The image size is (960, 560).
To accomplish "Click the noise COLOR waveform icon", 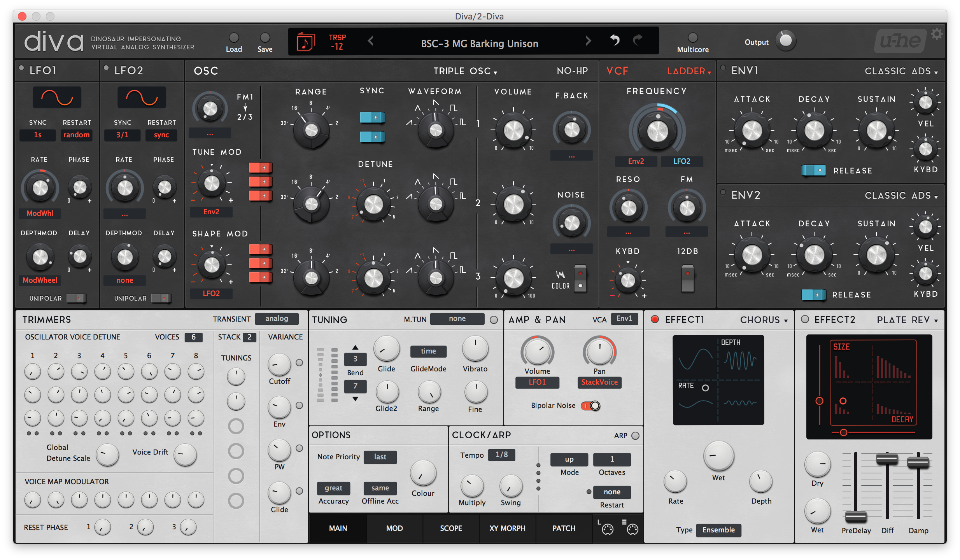I will [560, 275].
